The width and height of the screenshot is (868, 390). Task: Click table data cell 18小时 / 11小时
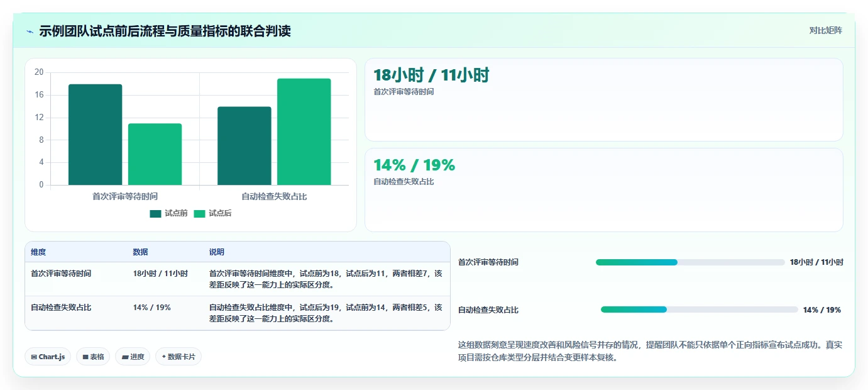point(160,274)
